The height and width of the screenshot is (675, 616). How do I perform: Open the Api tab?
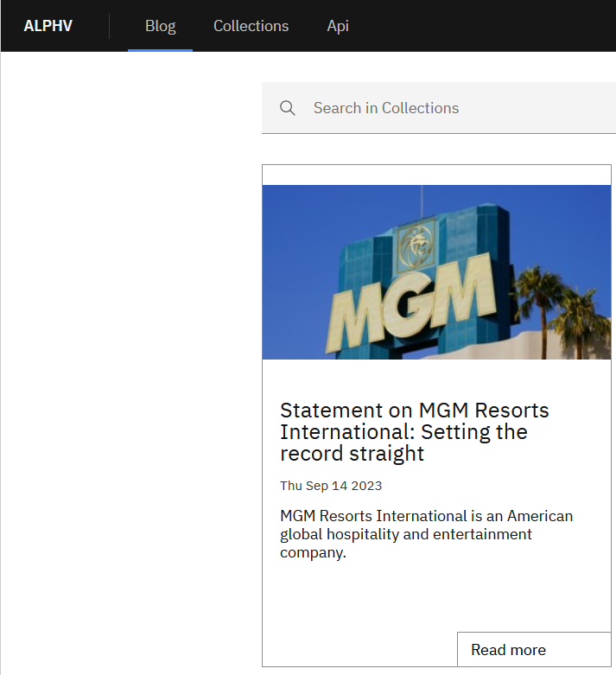338,26
